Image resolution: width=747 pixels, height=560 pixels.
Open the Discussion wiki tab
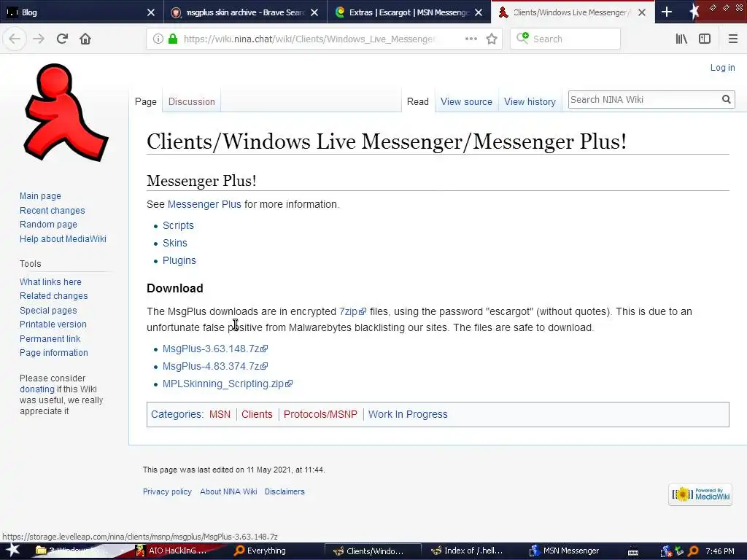[x=192, y=101]
